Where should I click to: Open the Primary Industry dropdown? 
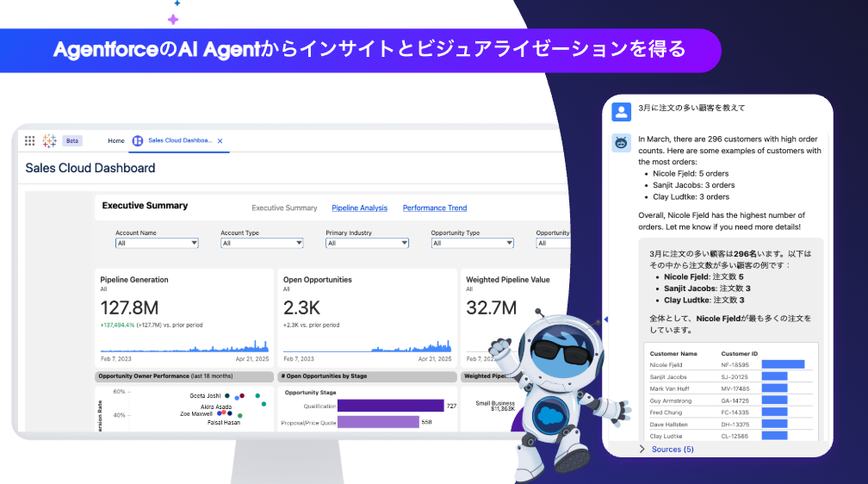pyautogui.click(x=367, y=243)
